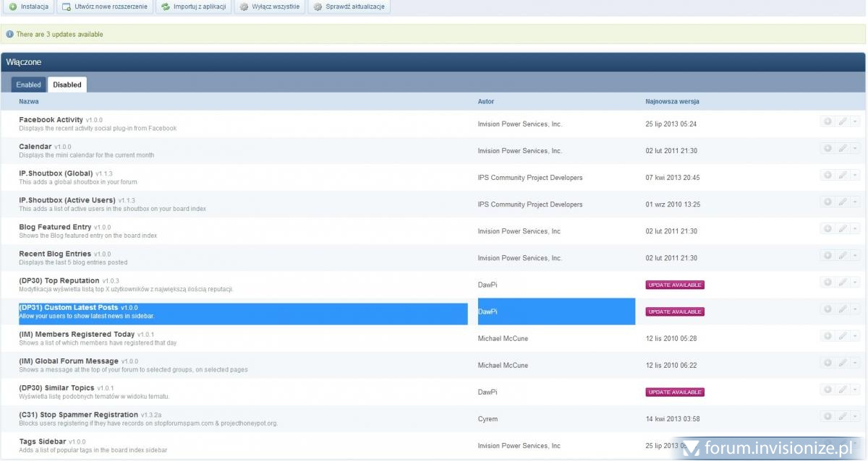This screenshot has height=461, width=868.
Task: Click Update Available badge for Custom Latest Posts
Action: coord(675,311)
